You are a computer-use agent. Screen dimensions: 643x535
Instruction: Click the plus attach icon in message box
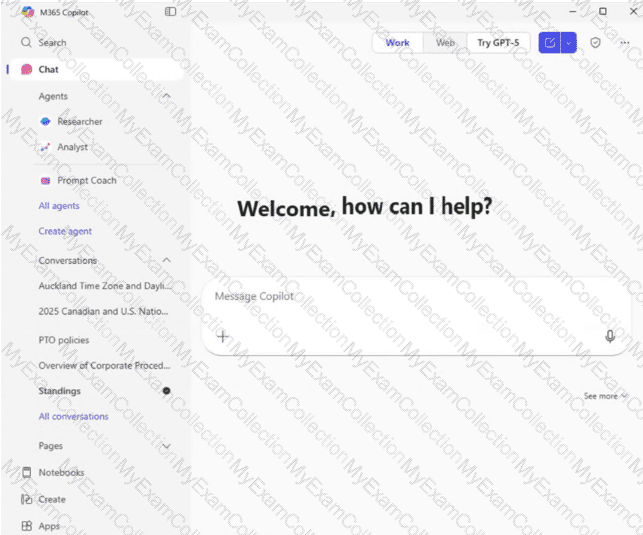click(x=223, y=337)
